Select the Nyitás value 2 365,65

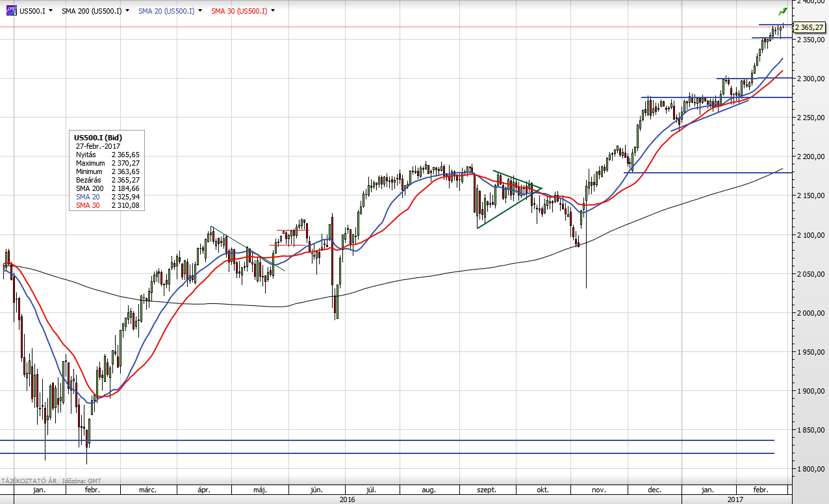click(x=125, y=155)
